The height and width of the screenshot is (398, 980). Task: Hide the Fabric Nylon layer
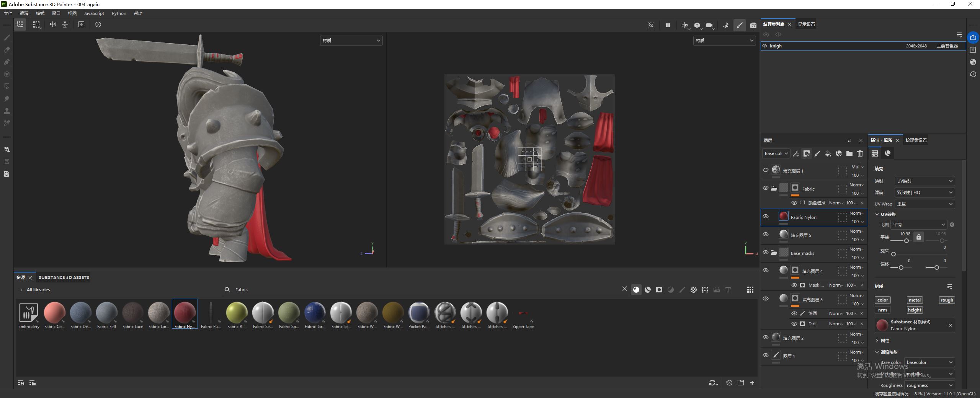tap(765, 216)
